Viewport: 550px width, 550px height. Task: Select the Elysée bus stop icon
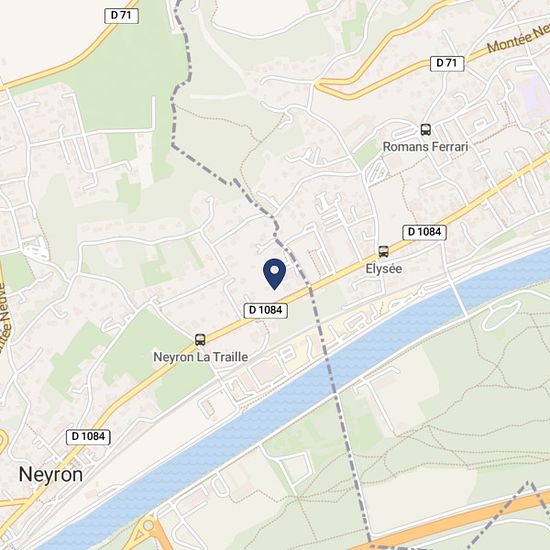click(383, 251)
